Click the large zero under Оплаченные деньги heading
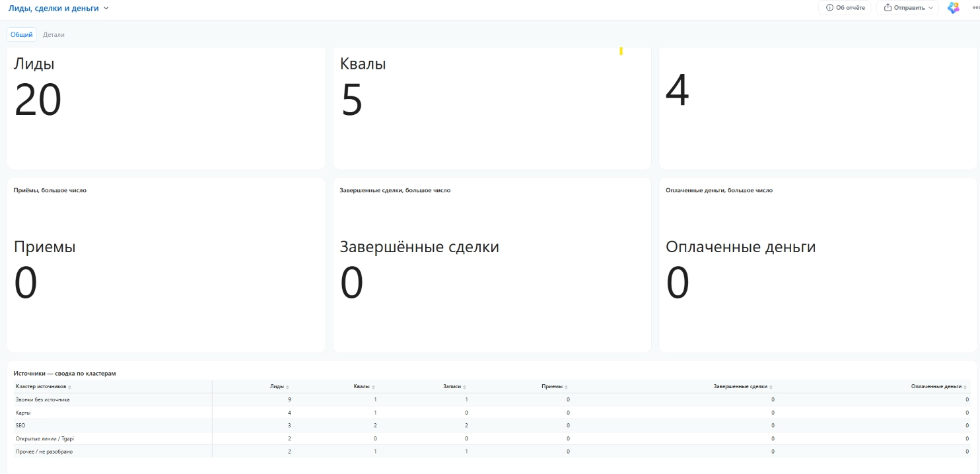This screenshot has width=980, height=474. tap(678, 283)
